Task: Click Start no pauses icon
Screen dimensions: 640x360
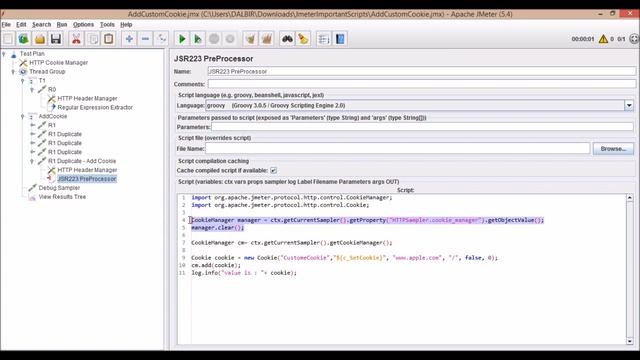Action: click(198, 39)
